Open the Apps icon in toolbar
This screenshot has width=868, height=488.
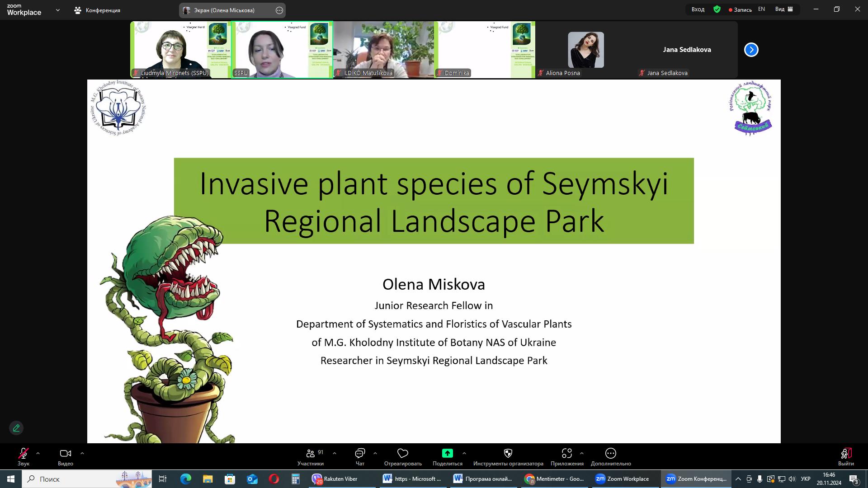pyautogui.click(x=566, y=454)
